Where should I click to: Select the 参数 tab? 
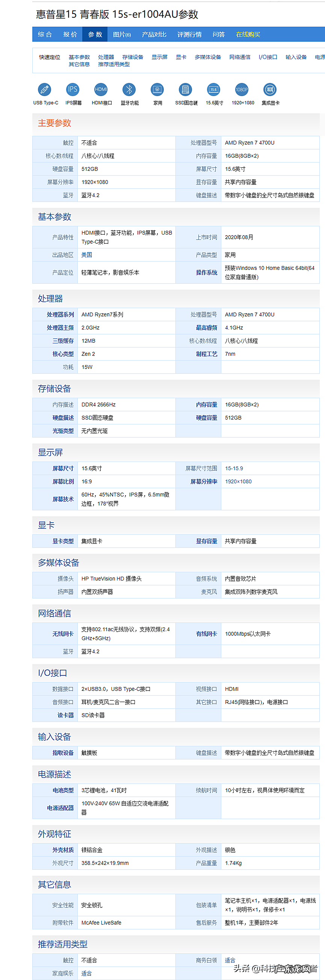click(95, 34)
